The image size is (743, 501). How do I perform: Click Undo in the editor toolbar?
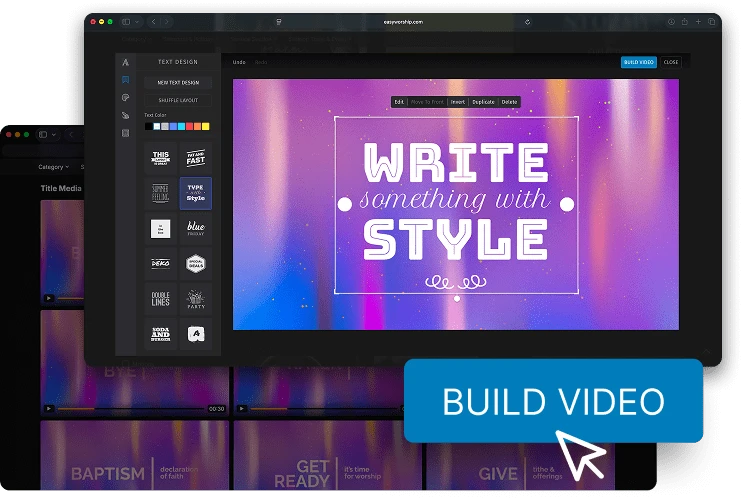(239, 62)
